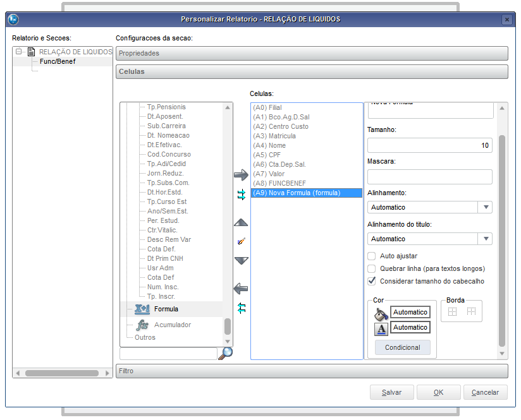Select the Cod.Concurso field
This screenshot has width=521, height=420.
[x=169, y=154]
